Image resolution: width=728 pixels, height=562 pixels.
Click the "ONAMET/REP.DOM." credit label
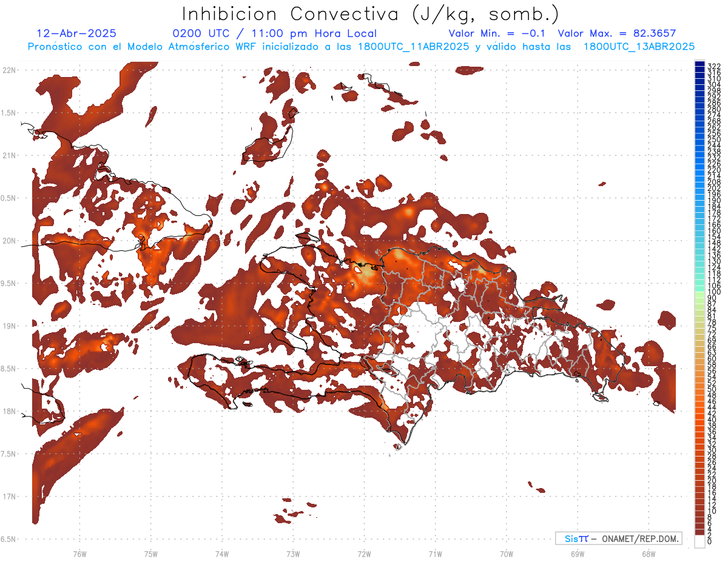639,538
